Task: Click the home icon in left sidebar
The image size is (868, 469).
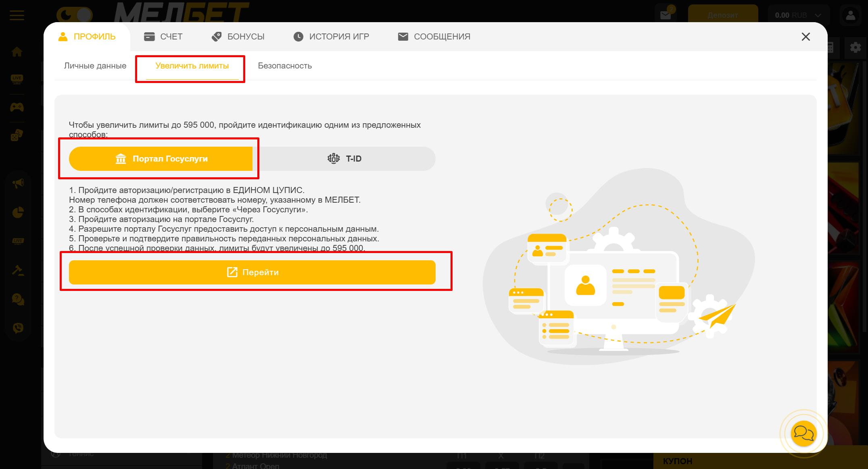Action: [x=17, y=52]
